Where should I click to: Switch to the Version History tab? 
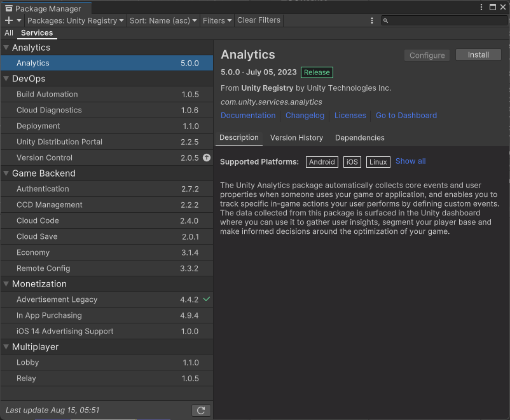tap(296, 138)
